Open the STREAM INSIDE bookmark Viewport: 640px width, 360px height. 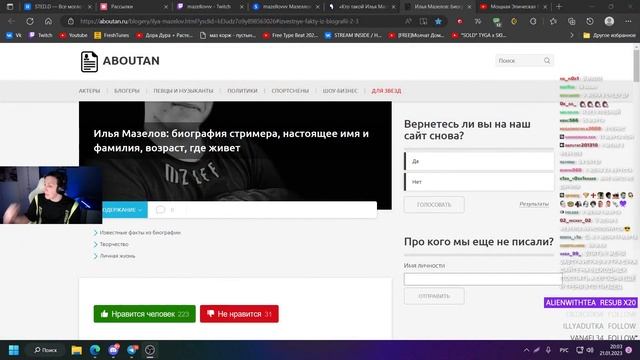point(353,36)
